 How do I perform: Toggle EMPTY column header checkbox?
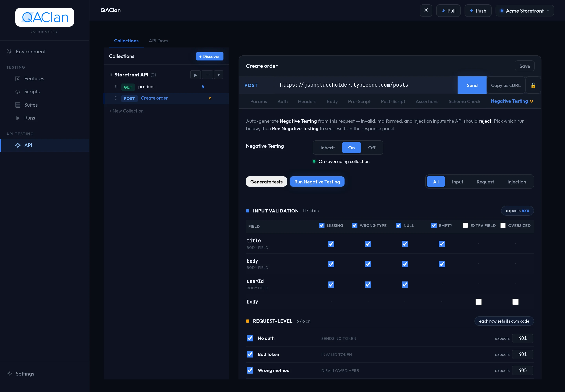pyautogui.click(x=434, y=225)
